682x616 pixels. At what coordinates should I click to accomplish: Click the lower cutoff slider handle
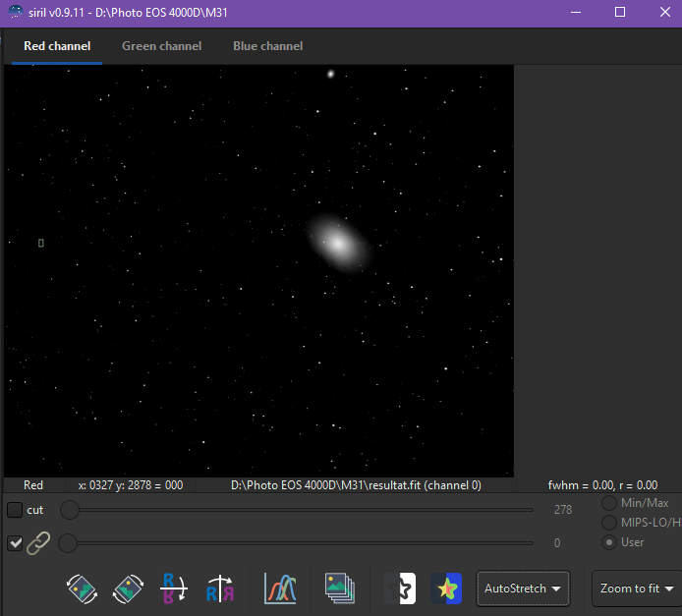[68, 543]
